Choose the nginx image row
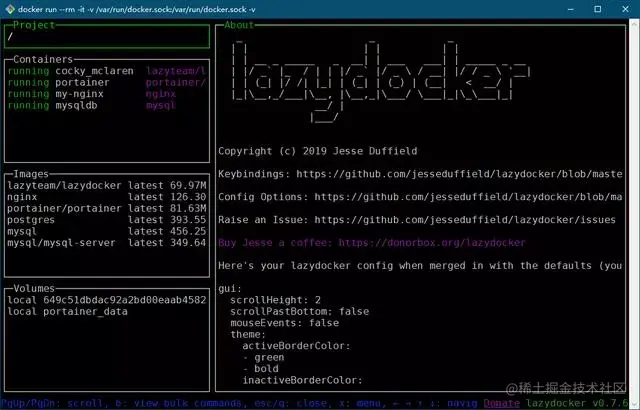This screenshot has height=410, width=640. (107, 197)
